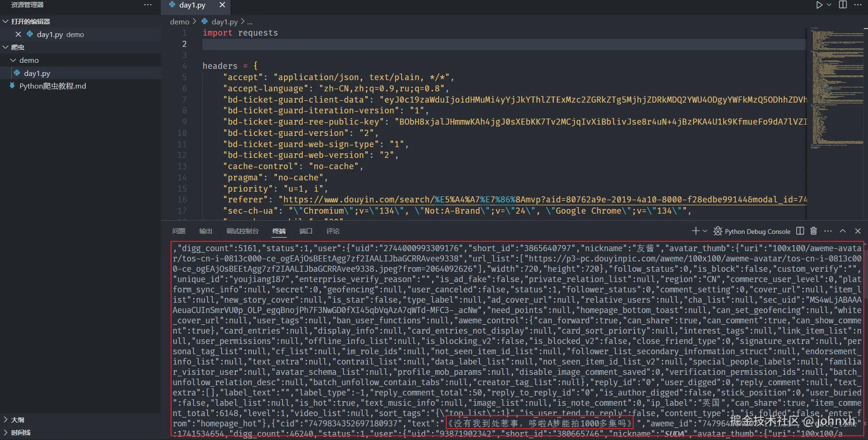Create a new terminal with the plus icon
This screenshot has width=868, height=440.
(696, 231)
